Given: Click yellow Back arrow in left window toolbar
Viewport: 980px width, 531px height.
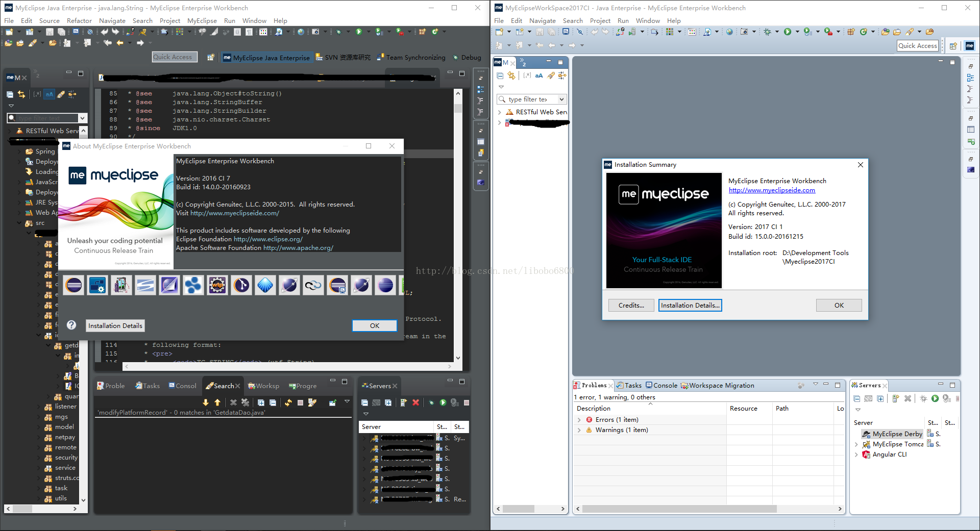Looking at the screenshot, I should pos(120,43).
